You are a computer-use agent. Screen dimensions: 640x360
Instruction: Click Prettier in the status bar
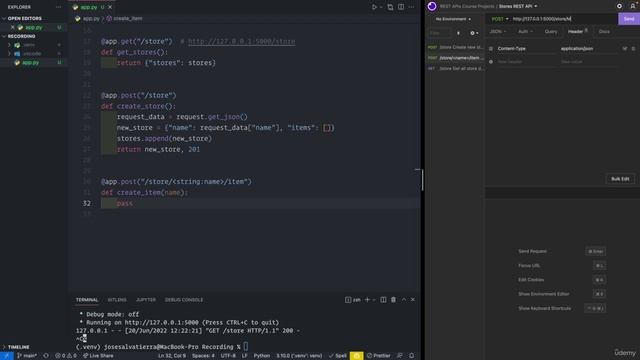(378, 356)
